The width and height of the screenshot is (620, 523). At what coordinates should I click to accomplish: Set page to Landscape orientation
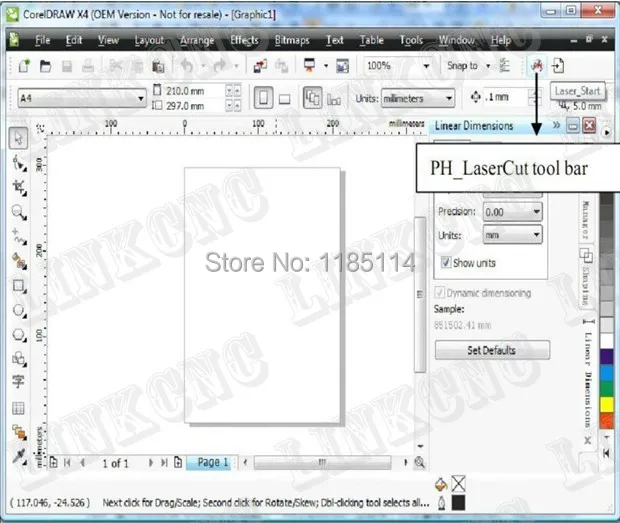285,98
